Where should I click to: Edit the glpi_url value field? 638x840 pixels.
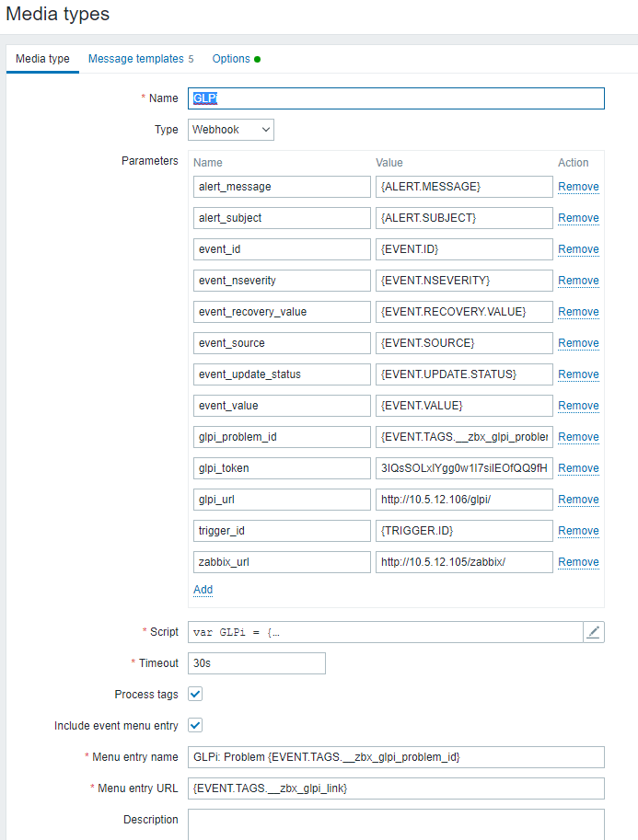[464, 500]
